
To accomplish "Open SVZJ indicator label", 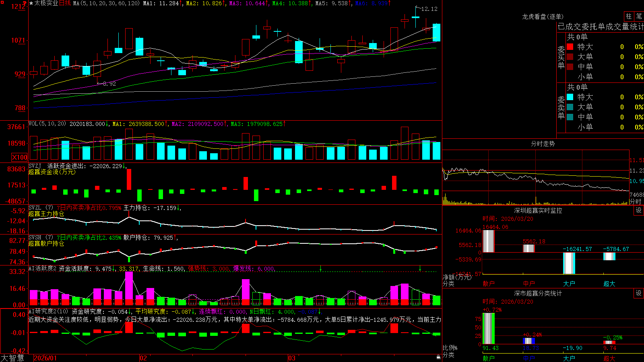I will point(35,166).
